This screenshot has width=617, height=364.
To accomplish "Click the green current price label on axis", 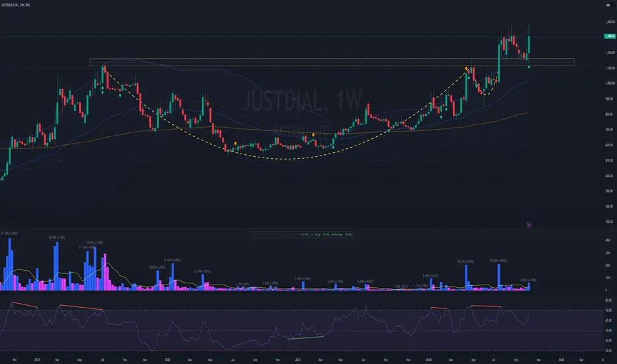I will click(x=610, y=36).
